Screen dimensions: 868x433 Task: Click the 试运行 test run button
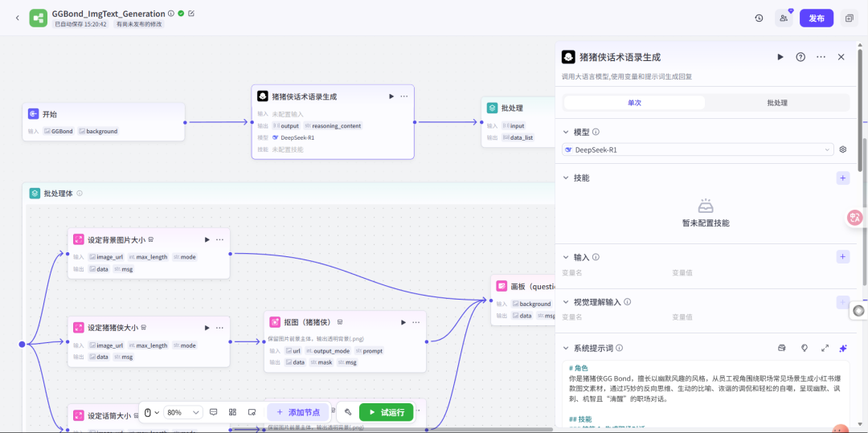coord(387,413)
